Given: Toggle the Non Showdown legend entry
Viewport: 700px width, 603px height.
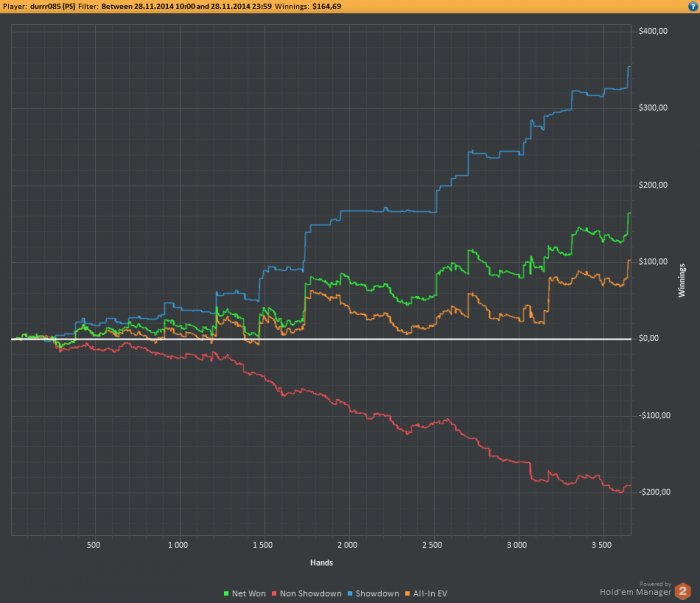Looking at the screenshot, I should 307,594.
